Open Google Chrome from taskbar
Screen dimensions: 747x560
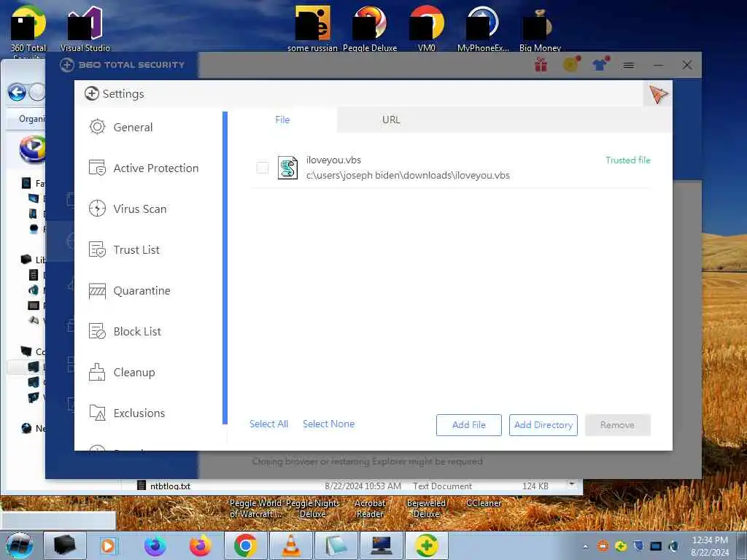click(x=245, y=545)
